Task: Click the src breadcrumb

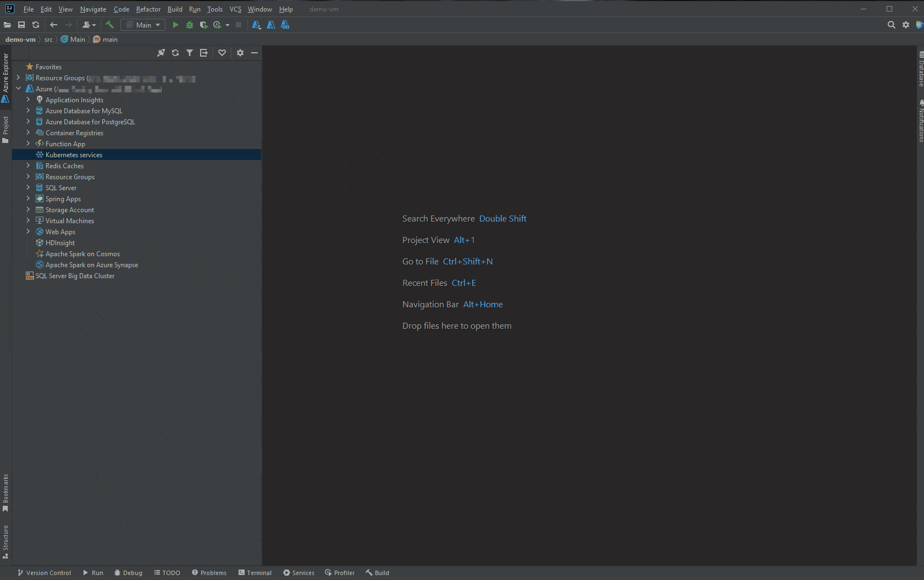Action: click(x=49, y=40)
